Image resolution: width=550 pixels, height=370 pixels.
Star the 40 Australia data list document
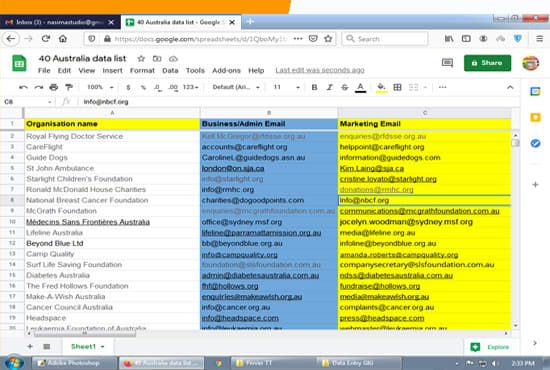click(x=141, y=59)
